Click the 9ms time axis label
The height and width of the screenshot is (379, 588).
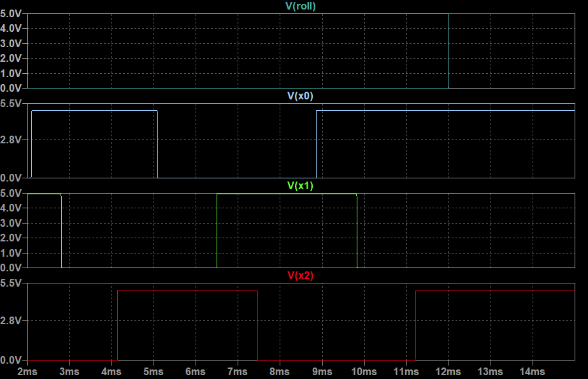click(322, 371)
